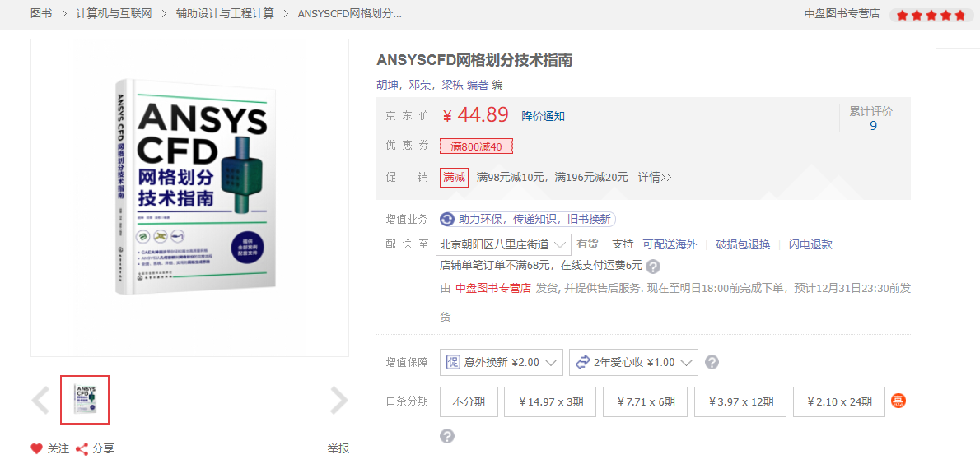Select the ¥3.97 x 12期 installment
Image resolution: width=980 pixels, height=464 pixels.
click(740, 401)
